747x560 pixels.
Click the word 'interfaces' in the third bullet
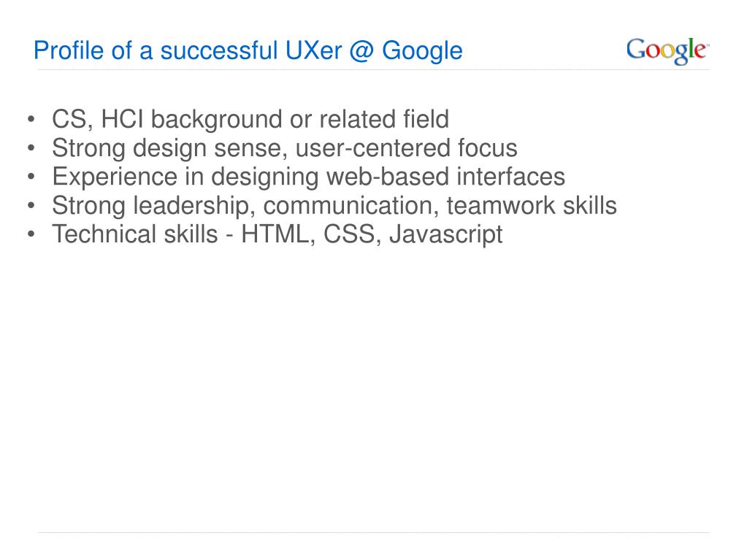click(x=511, y=177)
